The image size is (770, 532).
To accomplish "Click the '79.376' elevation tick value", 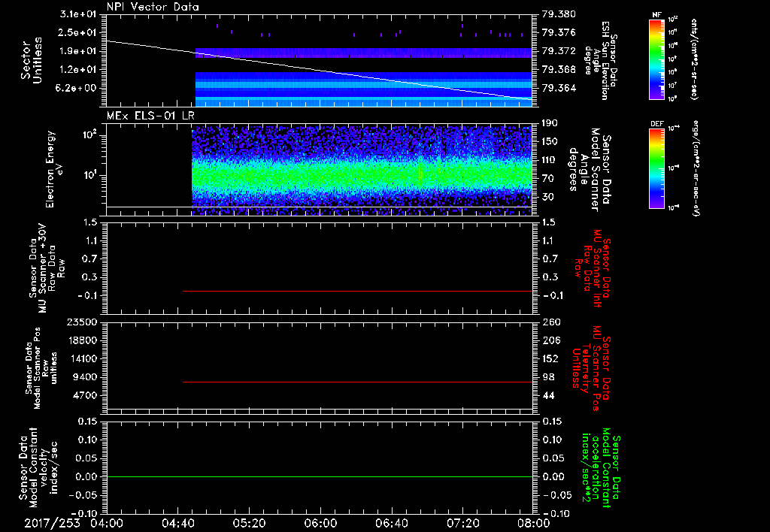I will 559,32.
